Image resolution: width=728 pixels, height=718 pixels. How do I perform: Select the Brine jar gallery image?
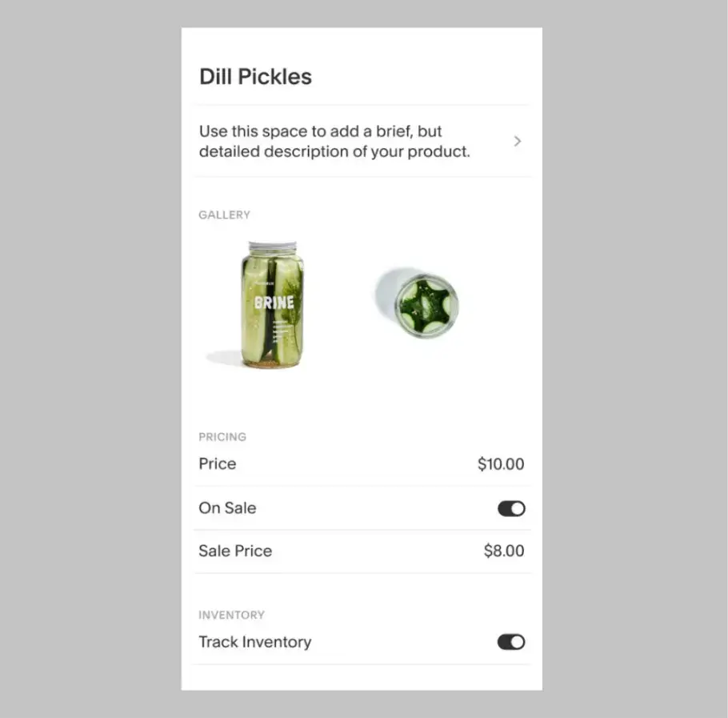coord(273,305)
